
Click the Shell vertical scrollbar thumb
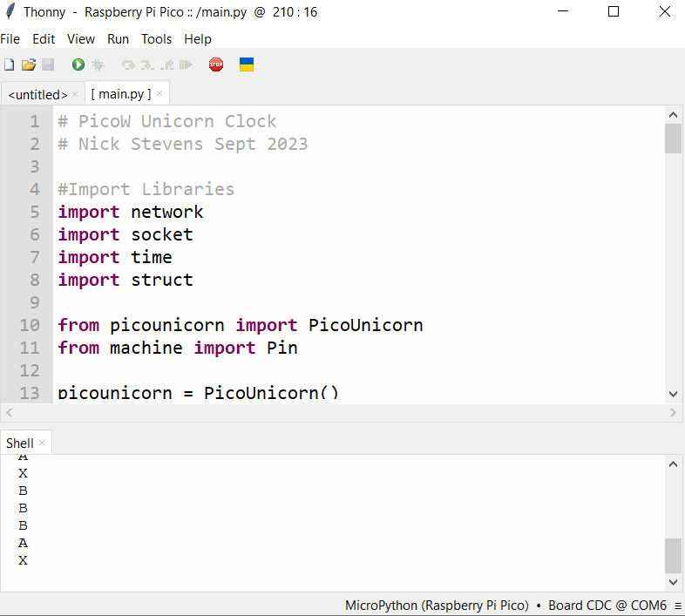click(x=673, y=555)
